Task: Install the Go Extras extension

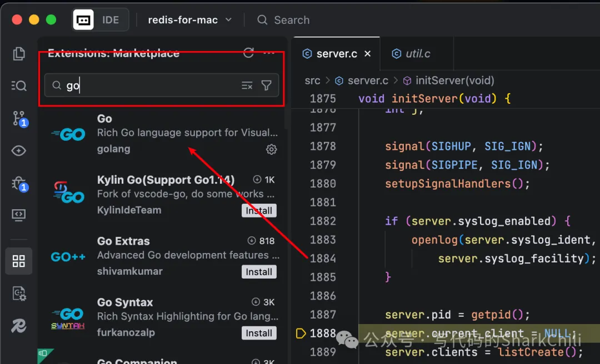Action: point(259,272)
